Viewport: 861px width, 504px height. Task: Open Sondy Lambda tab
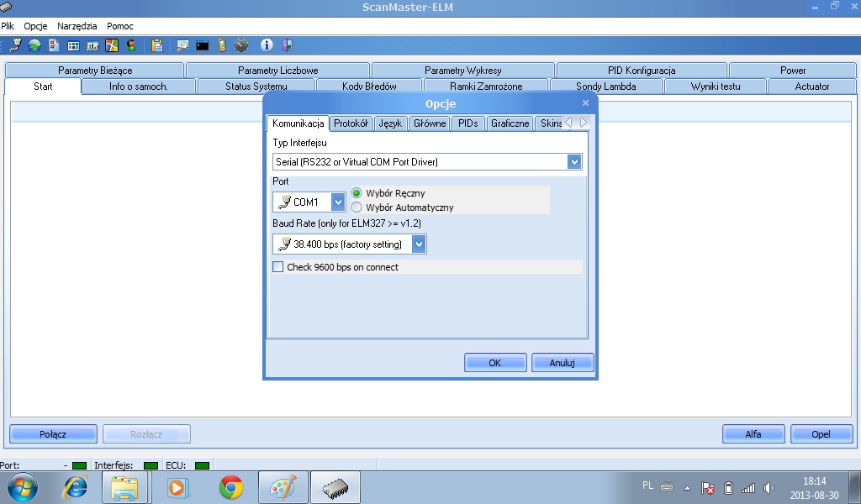coord(605,87)
